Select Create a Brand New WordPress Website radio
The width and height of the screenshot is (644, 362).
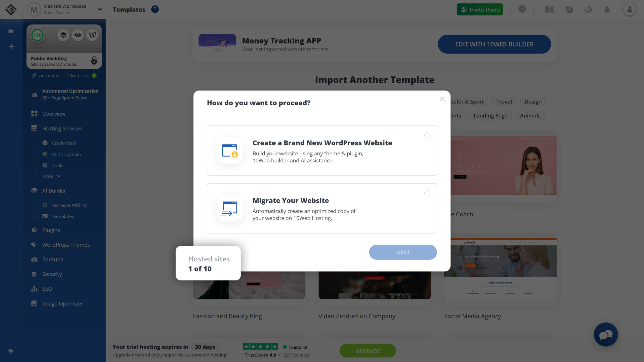427,135
